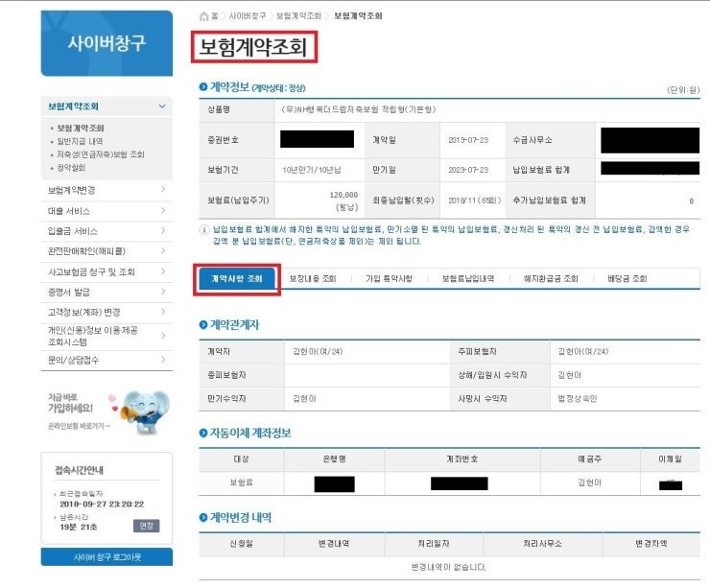Open 일반지급 내역 submenu link
The image size is (710, 588).
click(80, 141)
